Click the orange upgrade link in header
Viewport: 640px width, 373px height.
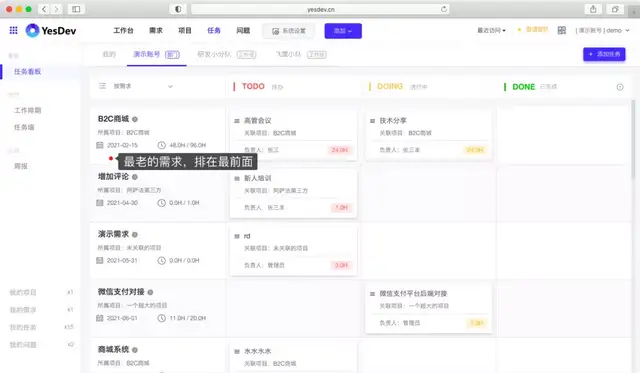[533, 29]
